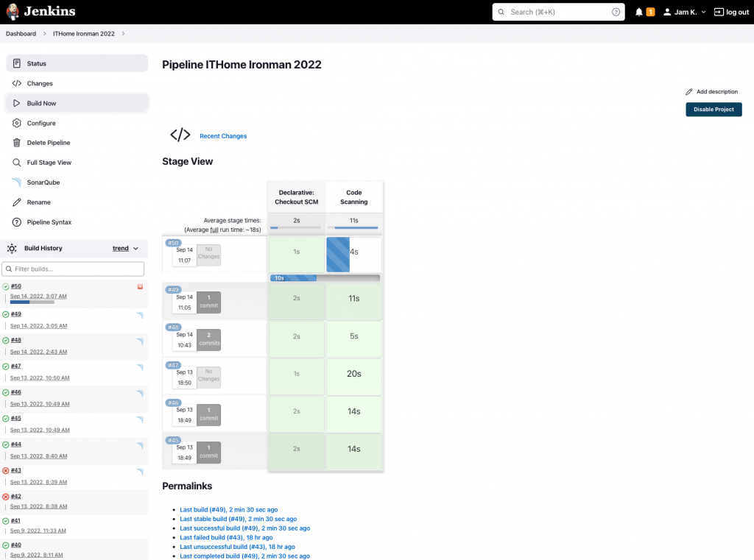Image resolution: width=754 pixels, height=560 pixels.
Task: Click the Full Stage View magnifier icon
Action: click(17, 163)
